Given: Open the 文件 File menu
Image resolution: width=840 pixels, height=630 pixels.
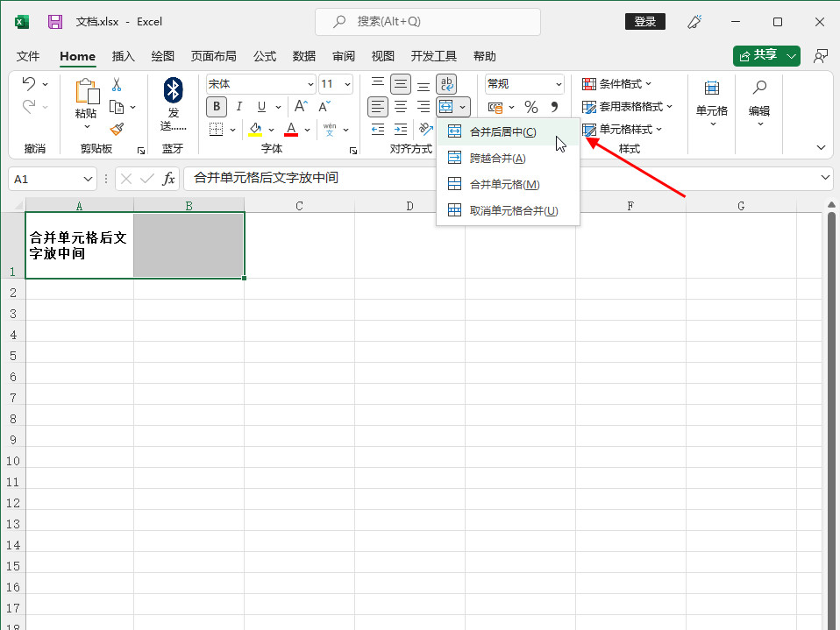Looking at the screenshot, I should point(28,56).
